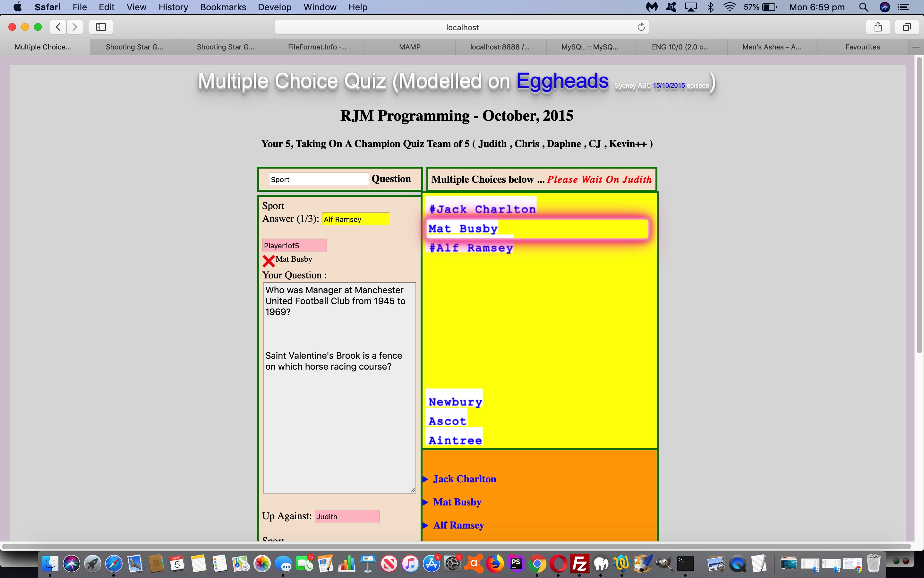Launch GIMP from the Dock
The image size is (924, 578).
click(x=664, y=563)
